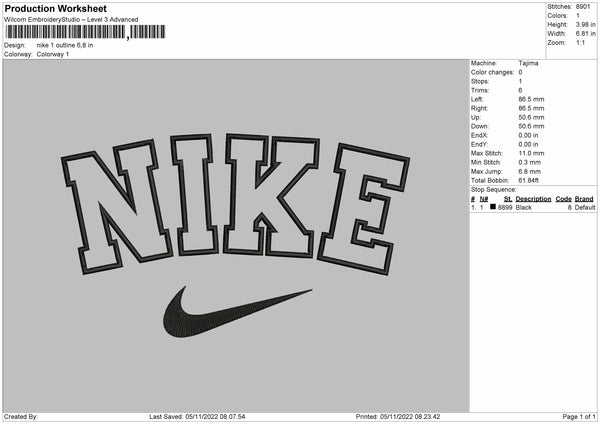Select 'Default' brand in stop sequence row
Screen dimensions: 600x424
585,207
